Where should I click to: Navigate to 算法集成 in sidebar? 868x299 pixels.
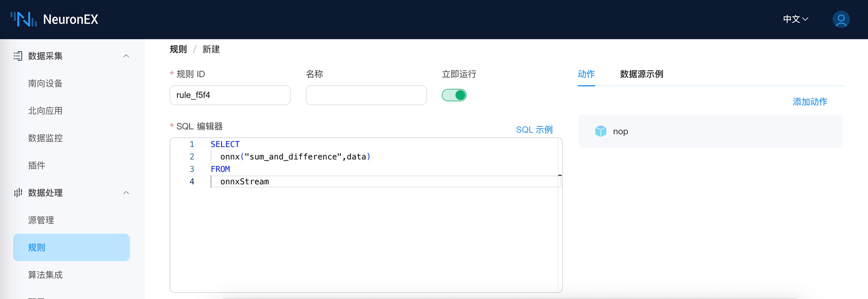45,275
